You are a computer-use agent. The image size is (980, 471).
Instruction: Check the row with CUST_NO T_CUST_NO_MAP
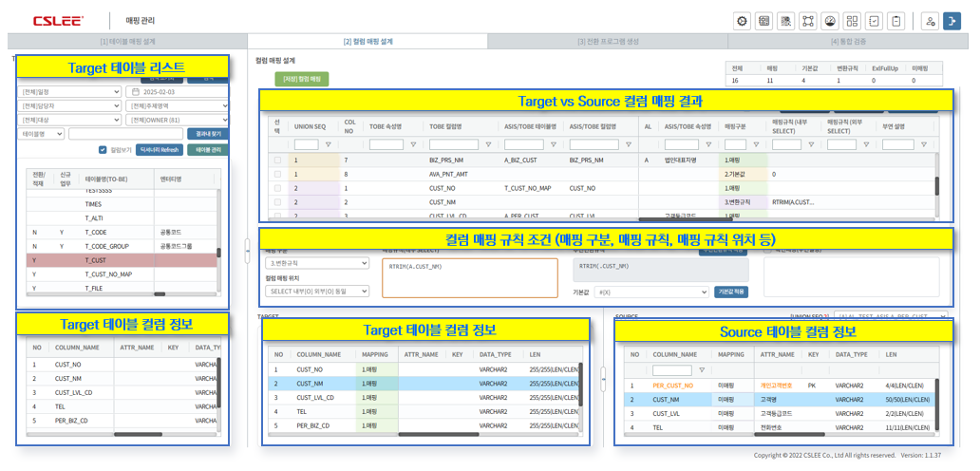pos(277,188)
